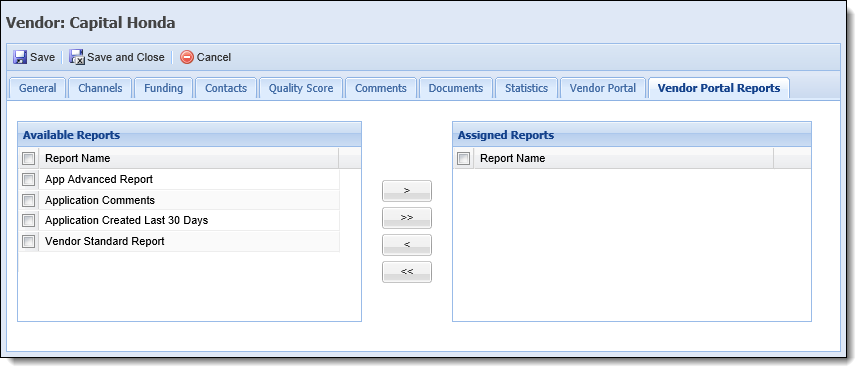This screenshot has width=862, height=373.
Task: Click Report Name header in Assigned Reports
Action: 623,158
